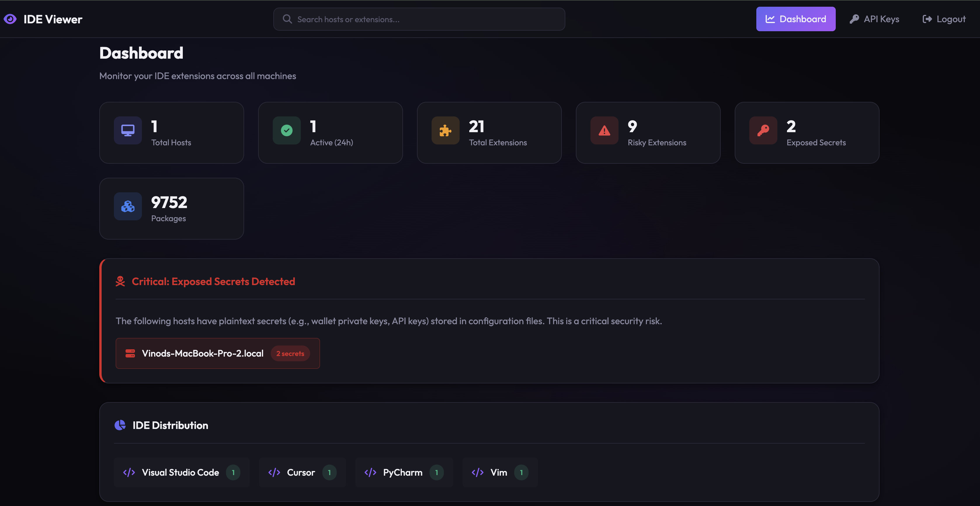This screenshot has height=506, width=980.
Task: Go to the API Keys page
Action: pyautogui.click(x=874, y=19)
